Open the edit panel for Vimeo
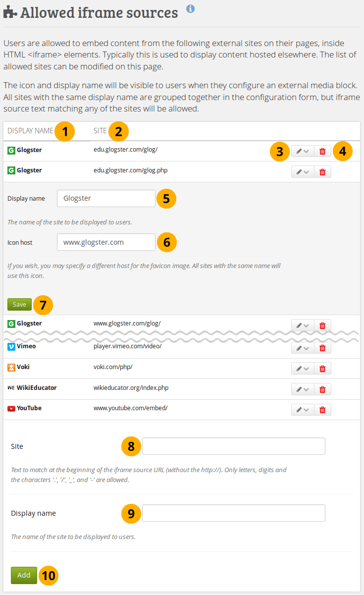364x595 pixels. pyautogui.click(x=303, y=348)
